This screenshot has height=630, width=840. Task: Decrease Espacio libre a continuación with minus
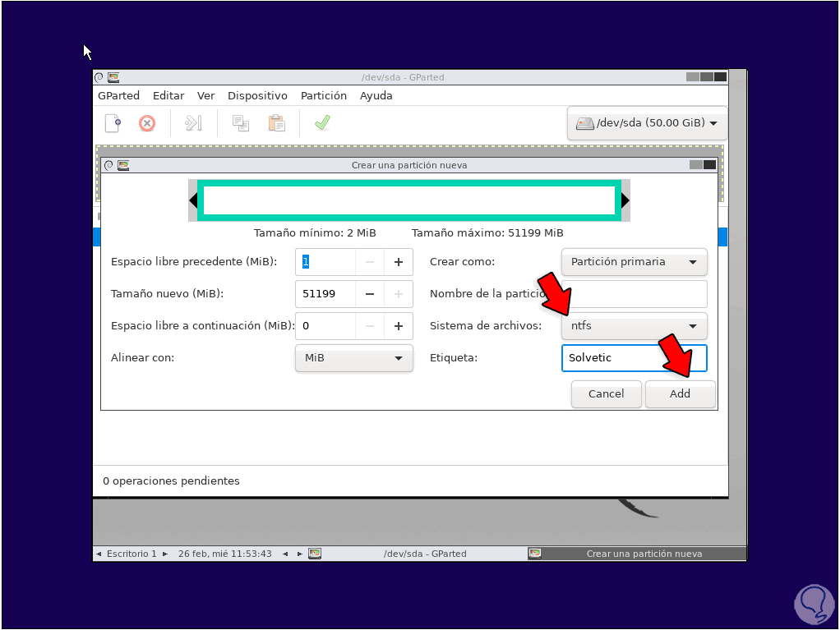coord(370,326)
